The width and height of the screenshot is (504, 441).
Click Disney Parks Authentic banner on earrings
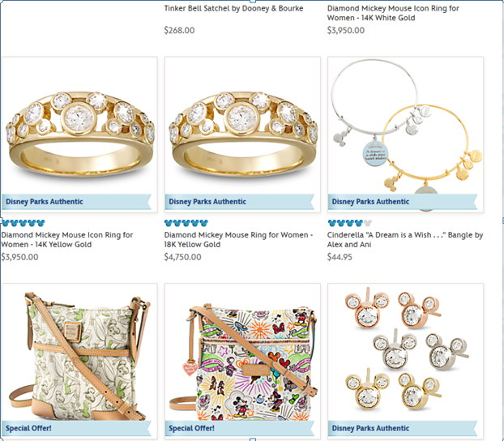(x=403, y=428)
